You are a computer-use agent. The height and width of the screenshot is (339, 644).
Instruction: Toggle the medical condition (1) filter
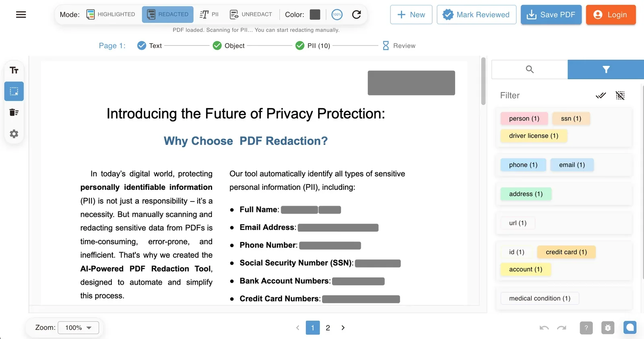[x=540, y=298]
